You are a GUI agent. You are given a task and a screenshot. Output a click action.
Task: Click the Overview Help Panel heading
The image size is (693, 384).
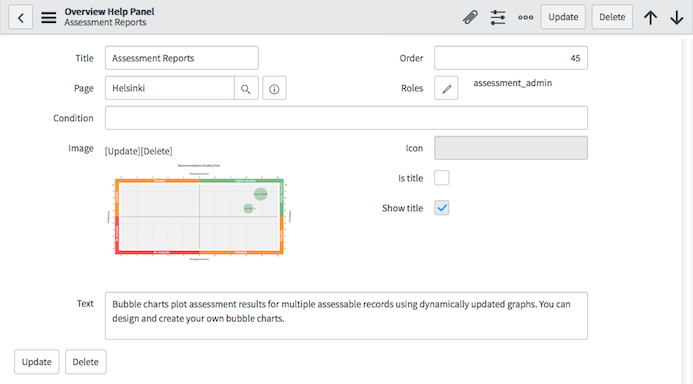point(110,11)
